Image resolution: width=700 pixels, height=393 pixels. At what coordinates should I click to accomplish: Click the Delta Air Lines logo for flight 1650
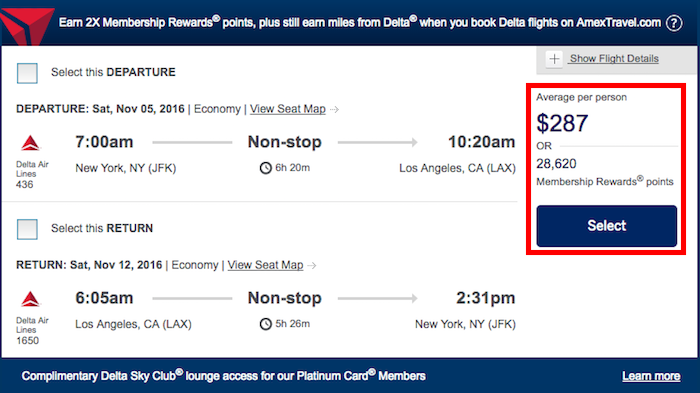point(30,299)
